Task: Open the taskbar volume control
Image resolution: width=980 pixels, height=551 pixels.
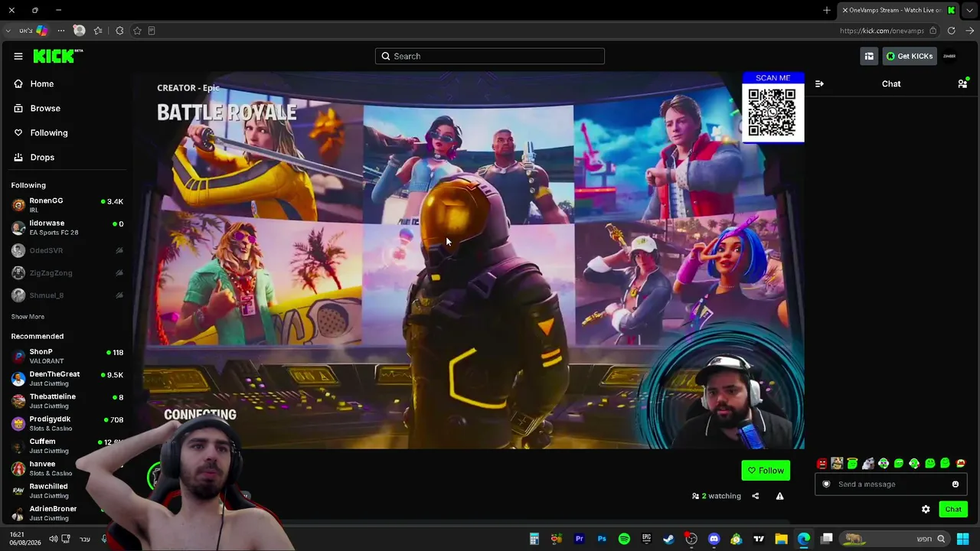Action: click(x=53, y=539)
